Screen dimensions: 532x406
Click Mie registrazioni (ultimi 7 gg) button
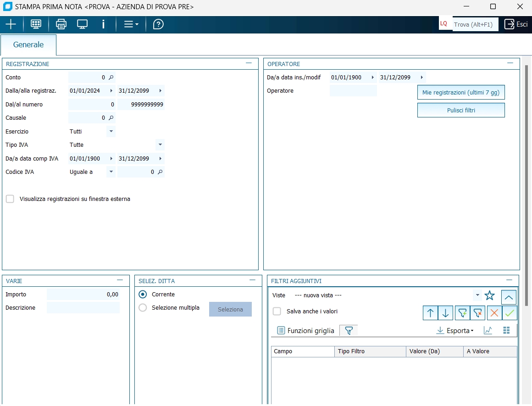[x=460, y=92]
